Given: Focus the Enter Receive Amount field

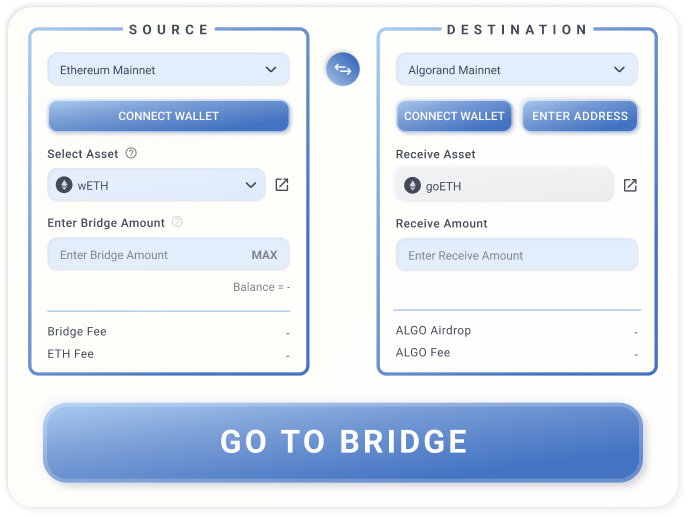Looking at the screenshot, I should pos(517,255).
